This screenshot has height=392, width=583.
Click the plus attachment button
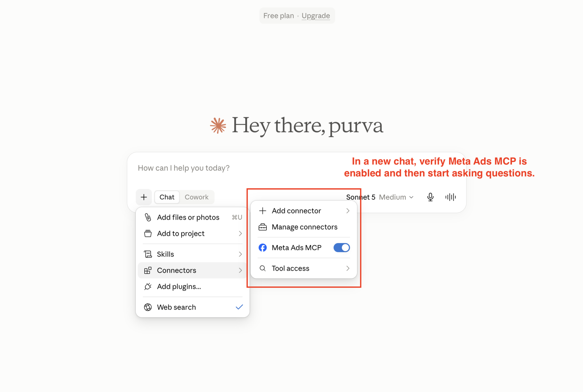click(x=144, y=197)
